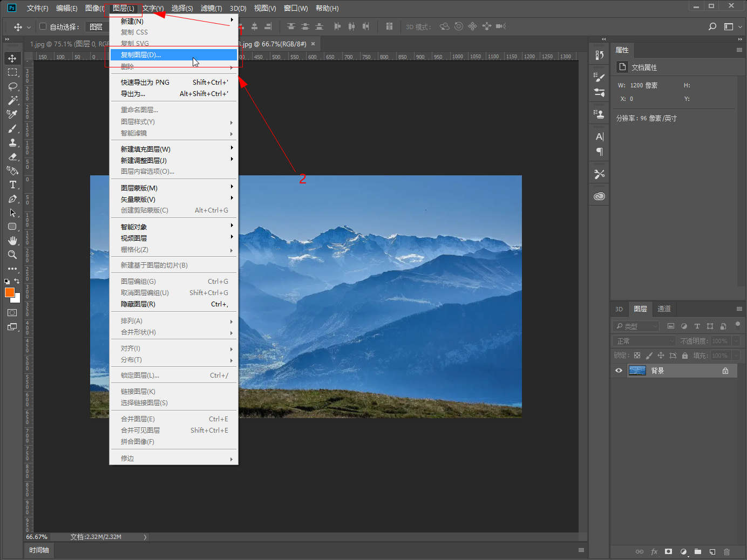The width and height of the screenshot is (747, 560).
Task: Toggle lock all padlock button
Action: 685,356
